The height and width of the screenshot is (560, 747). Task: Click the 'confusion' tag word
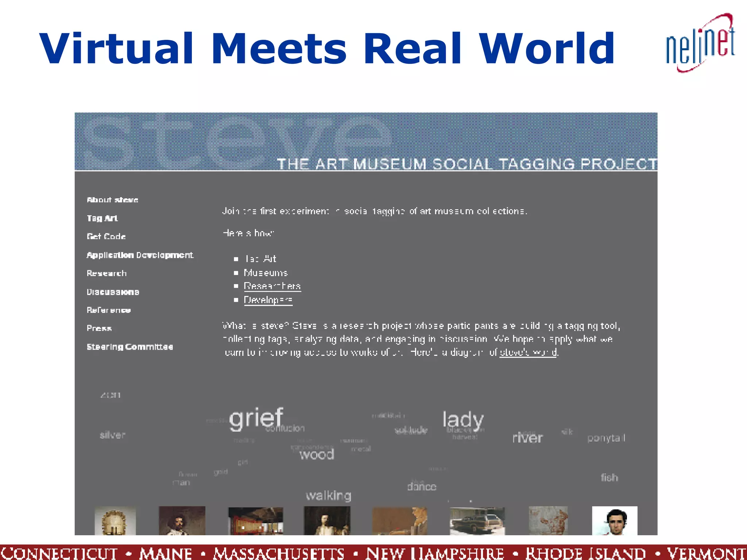coord(285,428)
